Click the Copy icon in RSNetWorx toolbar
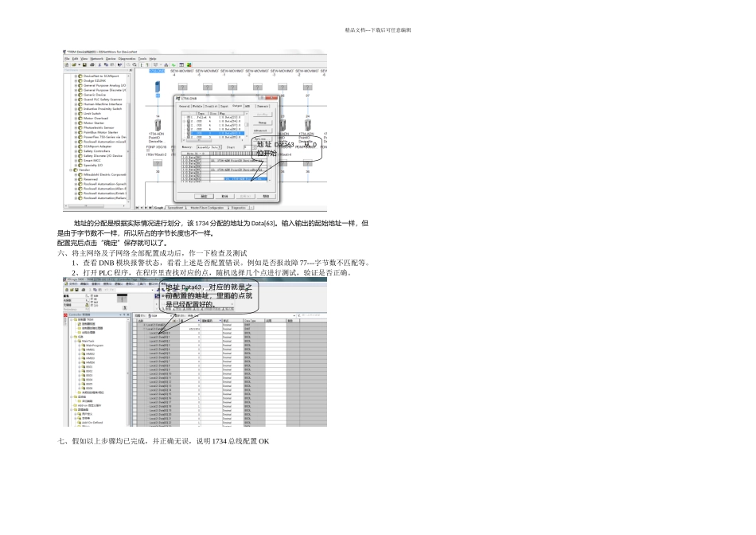The height and width of the screenshot is (535, 756). [x=106, y=64]
